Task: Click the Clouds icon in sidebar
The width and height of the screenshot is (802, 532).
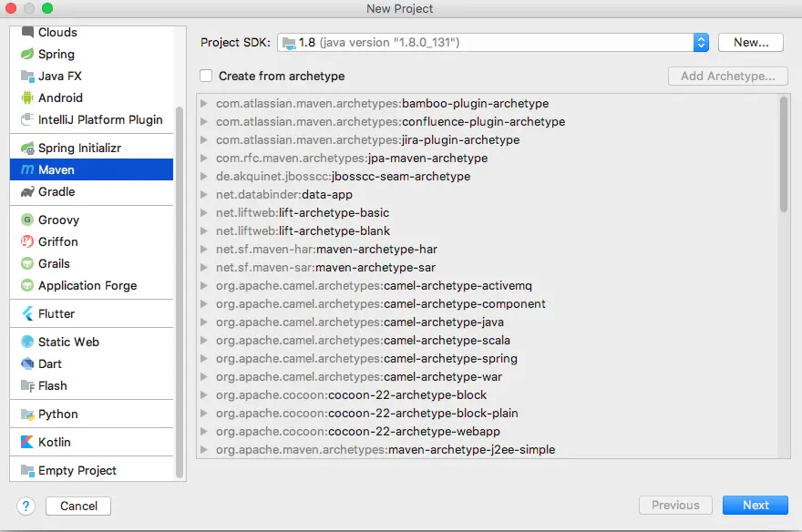Action: click(27, 32)
